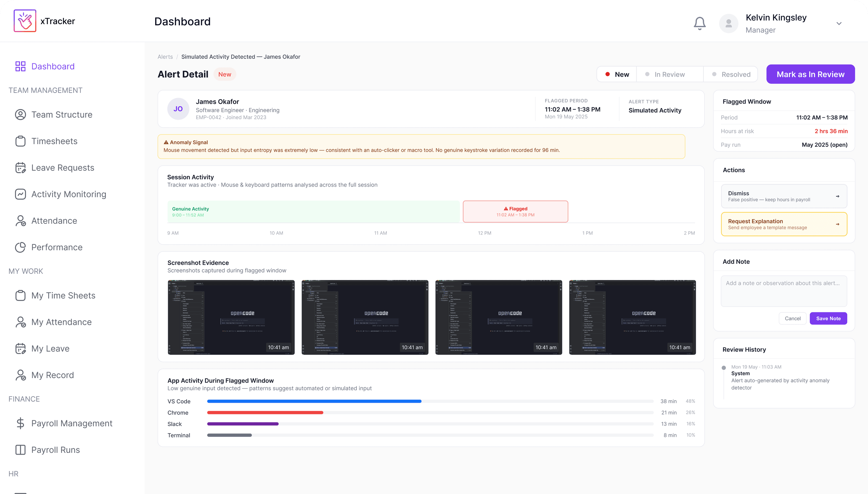The height and width of the screenshot is (494, 868).
Task: Click the Activity Monitoring chart icon
Action: pyautogui.click(x=20, y=194)
